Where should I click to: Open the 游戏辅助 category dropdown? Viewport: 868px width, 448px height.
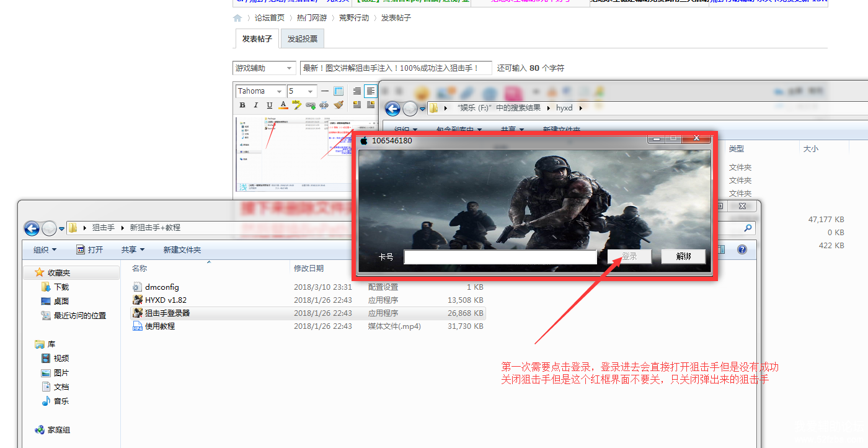[265, 68]
